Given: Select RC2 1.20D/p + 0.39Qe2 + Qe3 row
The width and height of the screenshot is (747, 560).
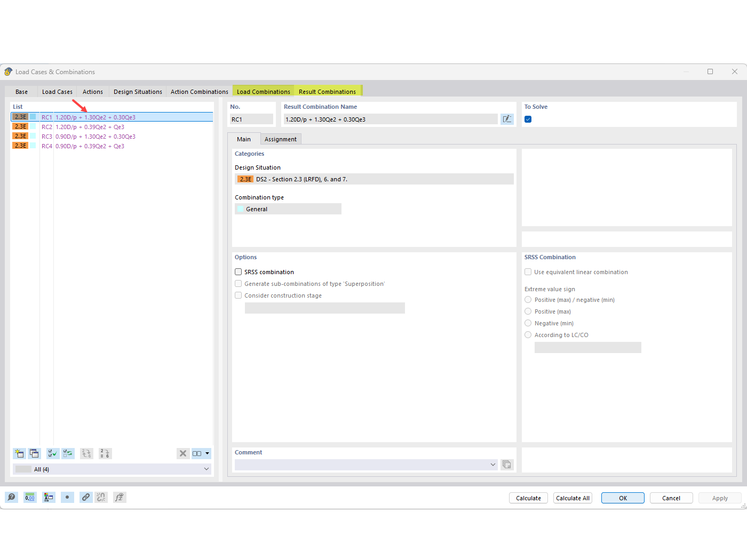Looking at the screenshot, I should (112, 127).
